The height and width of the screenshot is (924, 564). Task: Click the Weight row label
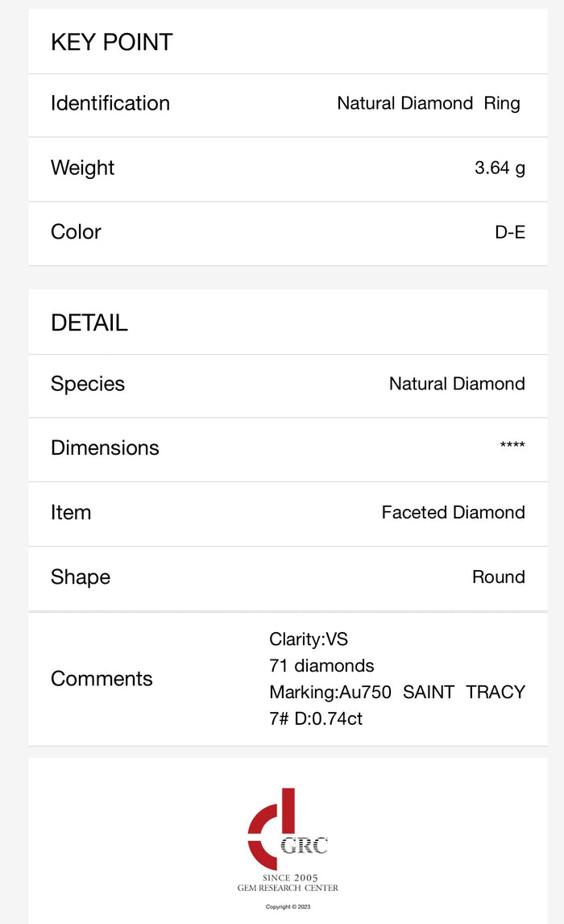(82, 168)
